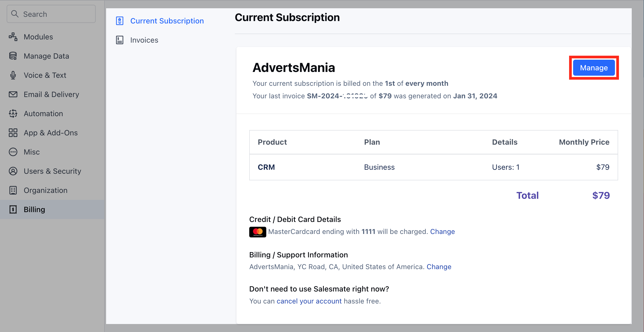Click the 'Jan 31, 2024' invoice date
644x332 pixels.
(x=475, y=96)
